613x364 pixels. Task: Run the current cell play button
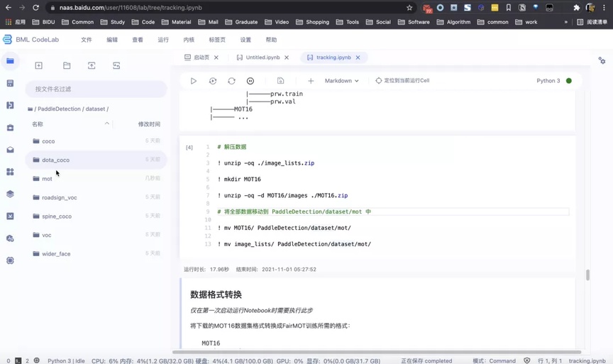[x=194, y=81]
